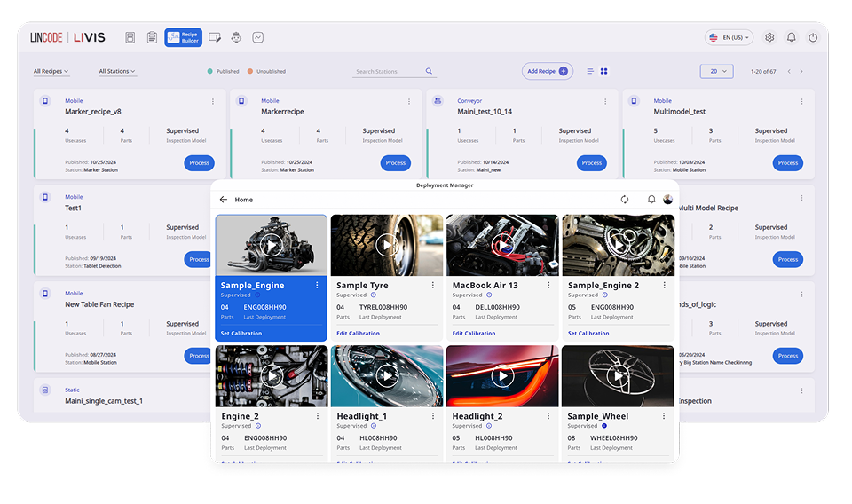The height and width of the screenshot is (504, 852).
Task: Expand the All Recipes dropdown
Action: [x=51, y=71]
